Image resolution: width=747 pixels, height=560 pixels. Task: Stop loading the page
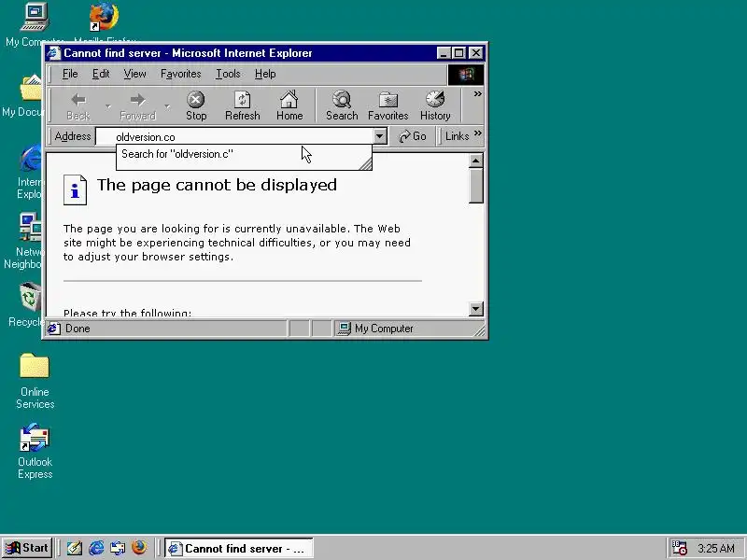pos(196,105)
